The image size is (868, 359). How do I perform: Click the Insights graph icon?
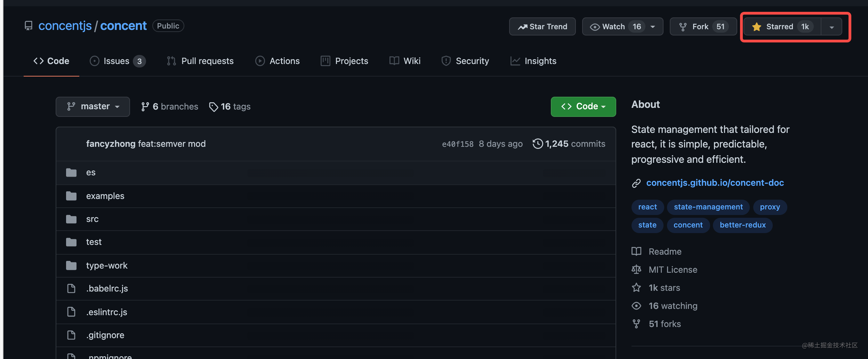(515, 61)
